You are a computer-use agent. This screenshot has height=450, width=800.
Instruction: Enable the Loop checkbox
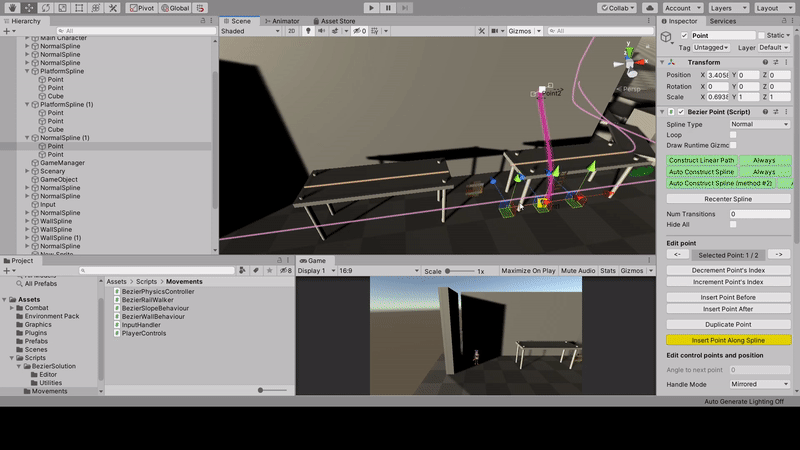tap(733, 135)
